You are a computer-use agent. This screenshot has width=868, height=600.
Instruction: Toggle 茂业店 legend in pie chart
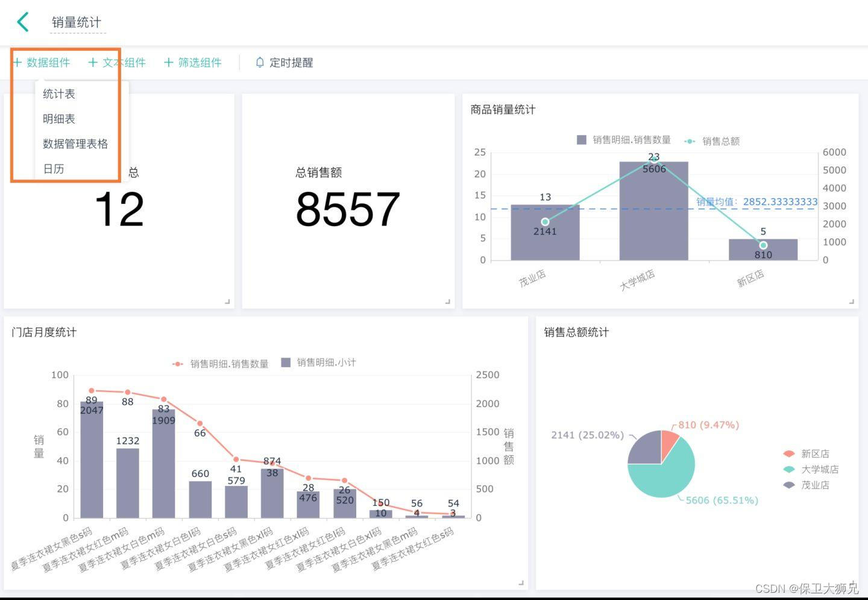(807, 485)
